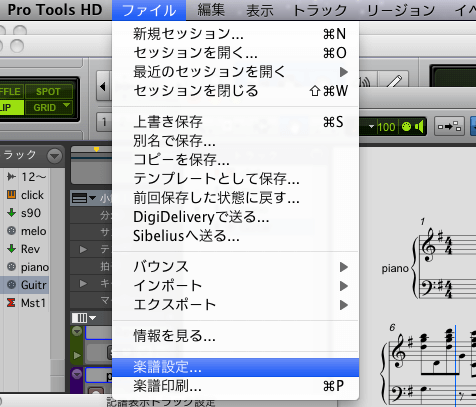Select コピーを保存... menu item
This screenshot has width=476, height=407.
pyautogui.click(x=235, y=160)
